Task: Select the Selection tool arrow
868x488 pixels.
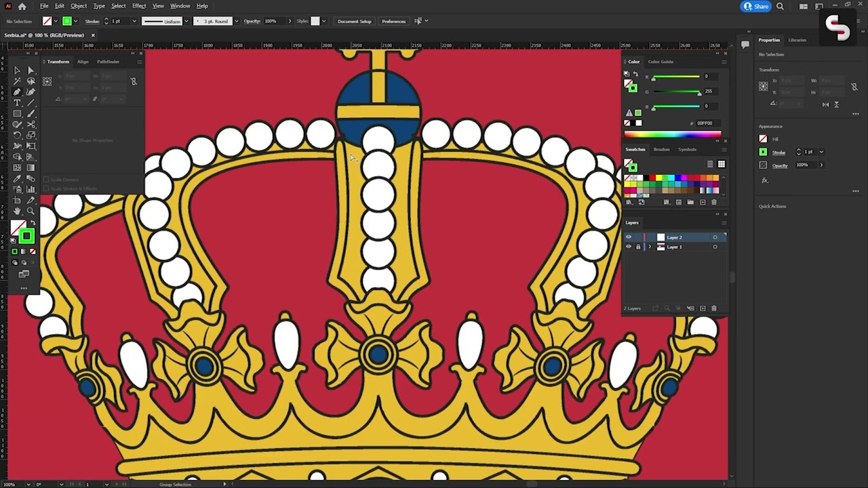Action: [17, 70]
